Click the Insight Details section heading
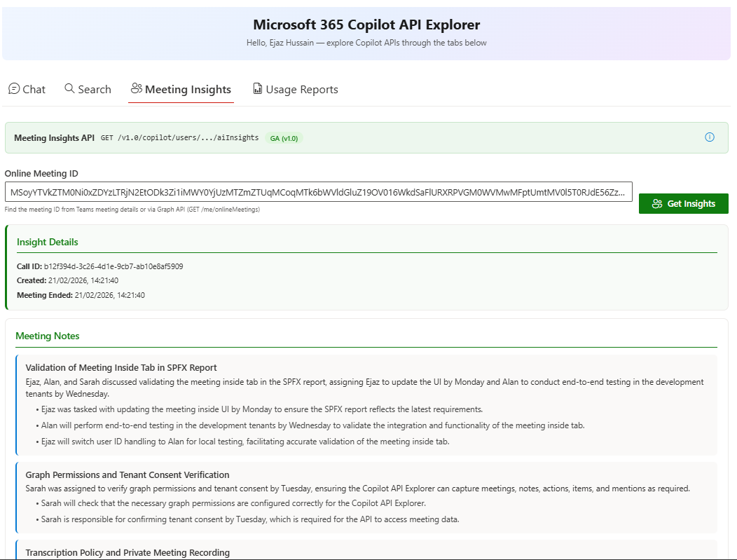 pyautogui.click(x=47, y=242)
